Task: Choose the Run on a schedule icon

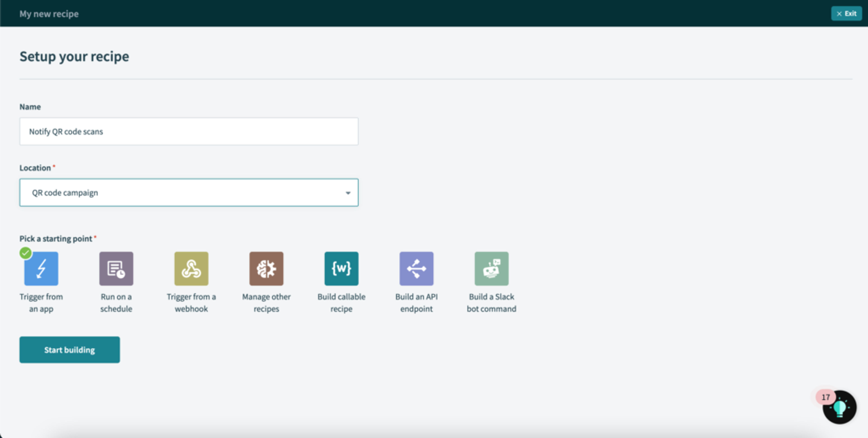Action: click(x=116, y=268)
